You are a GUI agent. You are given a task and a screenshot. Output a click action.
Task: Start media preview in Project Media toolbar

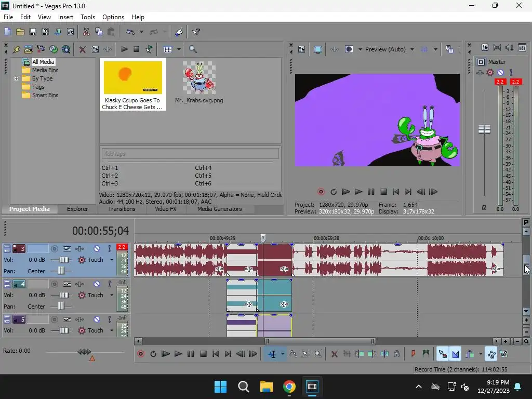(x=124, y=49)
